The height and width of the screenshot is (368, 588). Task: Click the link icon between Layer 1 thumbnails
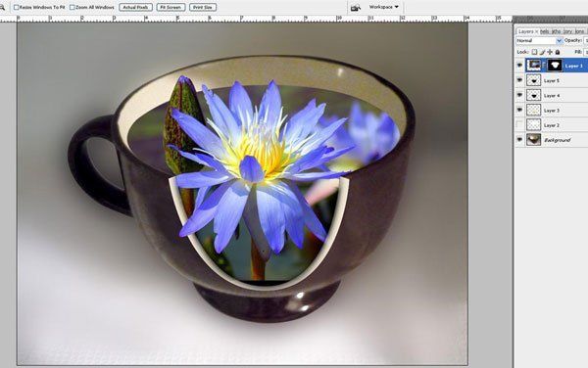coord(545,66)
